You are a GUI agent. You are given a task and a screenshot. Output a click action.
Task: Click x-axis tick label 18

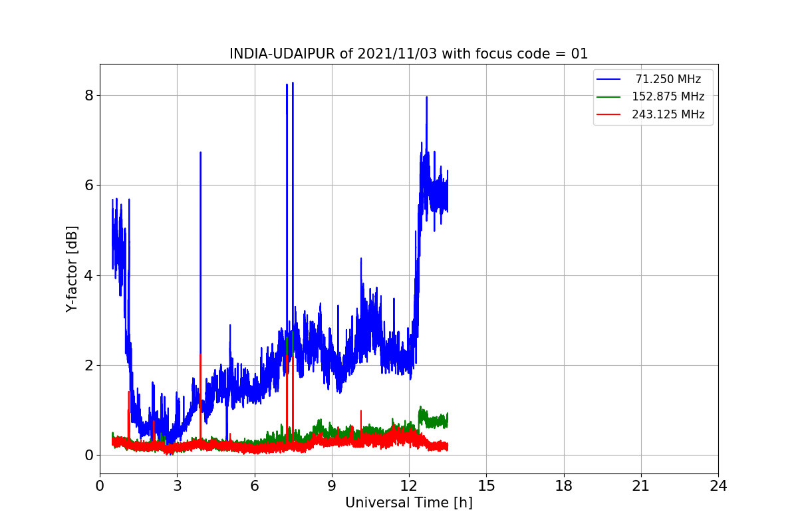(x=564, y=486)
